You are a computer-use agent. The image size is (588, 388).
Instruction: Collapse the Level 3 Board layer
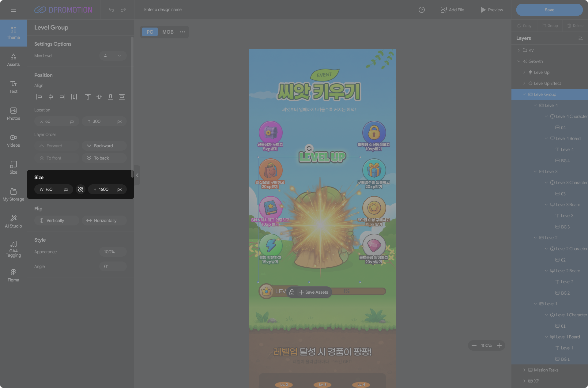pyautogui.click(x=546, y=205)
